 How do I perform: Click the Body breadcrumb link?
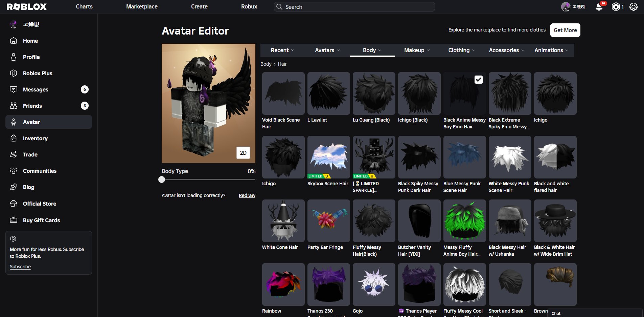(x=266, y=64)
